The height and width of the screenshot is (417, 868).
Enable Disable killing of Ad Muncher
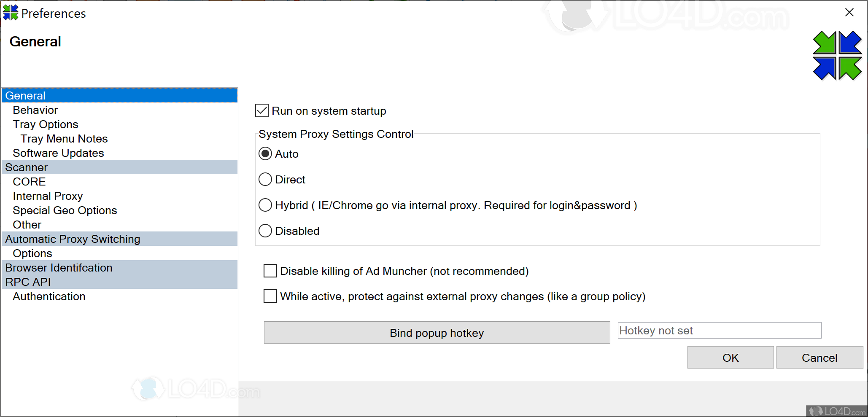point(270,271)
